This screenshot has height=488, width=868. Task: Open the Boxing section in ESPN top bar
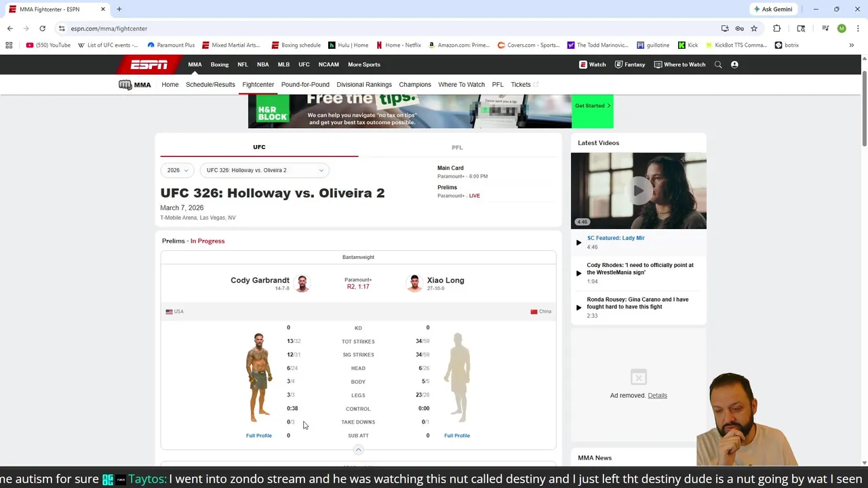pos(220,64)
